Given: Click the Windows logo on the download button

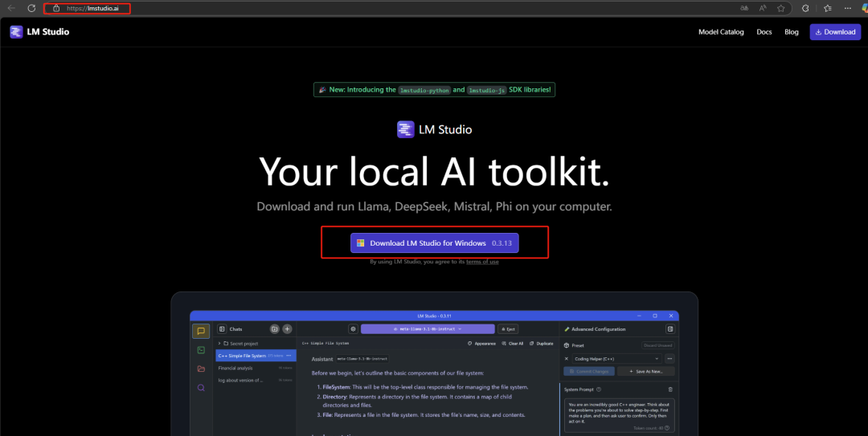Looking at the screenshot, I should 360,243.
